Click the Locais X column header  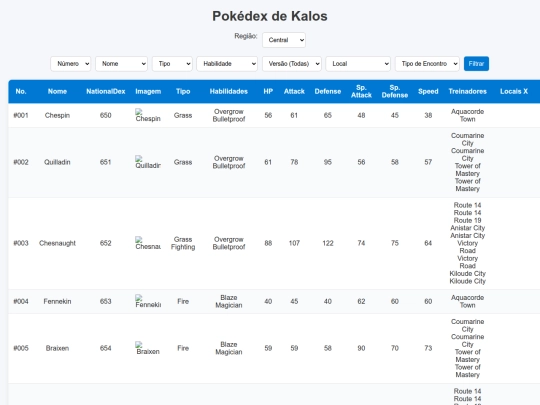pos(514,91)
